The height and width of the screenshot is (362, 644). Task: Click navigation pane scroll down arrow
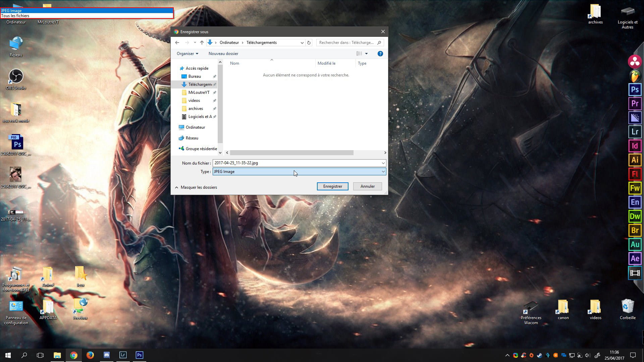click(x=220, y=153)
